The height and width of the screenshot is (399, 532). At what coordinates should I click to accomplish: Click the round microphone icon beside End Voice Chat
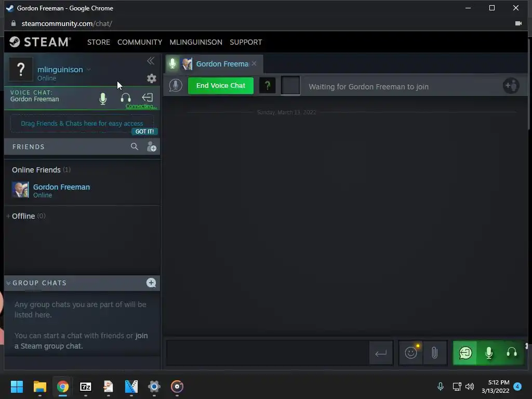(x=176, y=86)
